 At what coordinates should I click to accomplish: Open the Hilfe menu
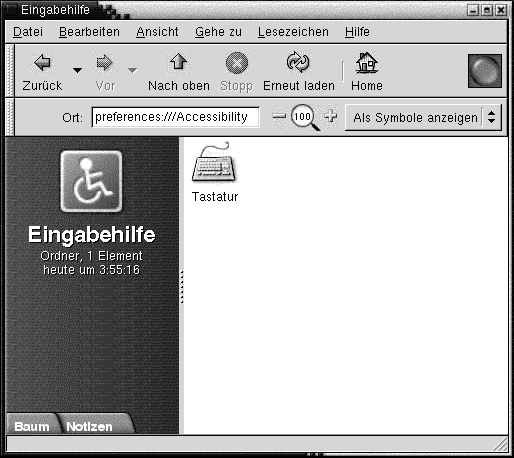coord(357,32)
